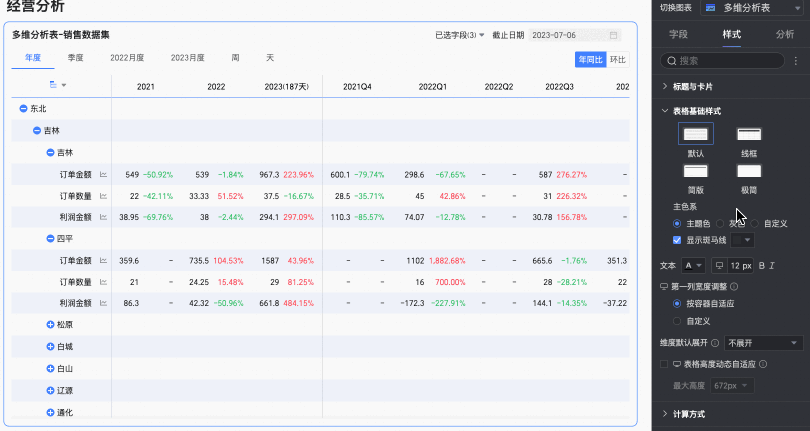Switch to the 字段 tab
Screen dimensions: 810x431
[678, 34]
